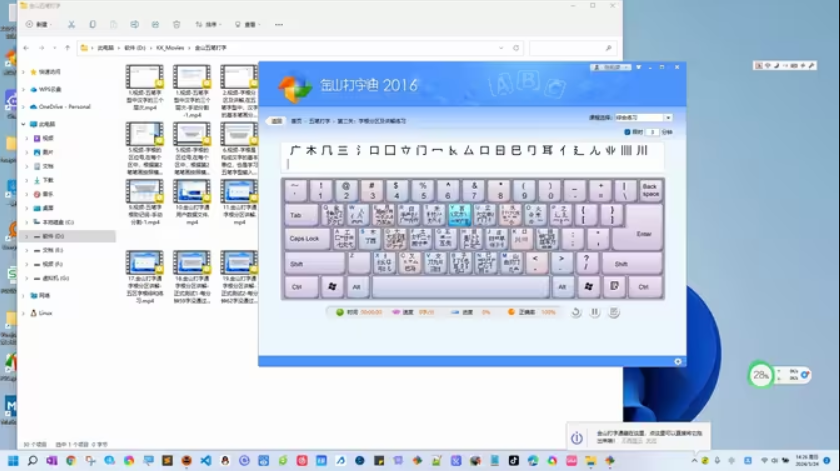This screenshot has height=471, width=840.
Task: Click the menu key on virtual keyboard
Action: pyautogui.click(x=614, y=287)
